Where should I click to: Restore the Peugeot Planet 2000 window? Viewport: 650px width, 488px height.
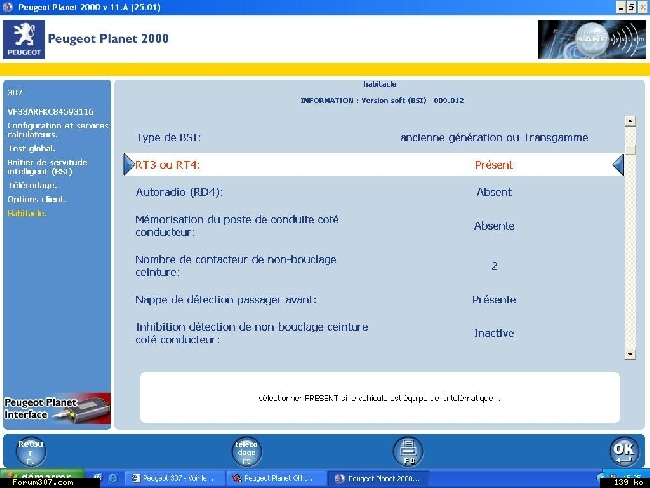coord(632,7)
